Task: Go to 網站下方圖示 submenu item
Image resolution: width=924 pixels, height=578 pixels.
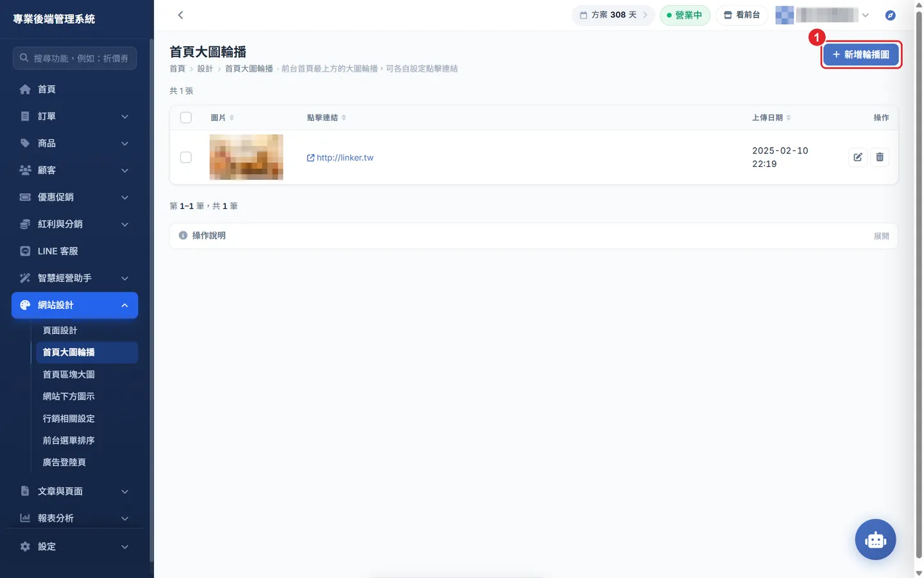Action: coord(87,396)
